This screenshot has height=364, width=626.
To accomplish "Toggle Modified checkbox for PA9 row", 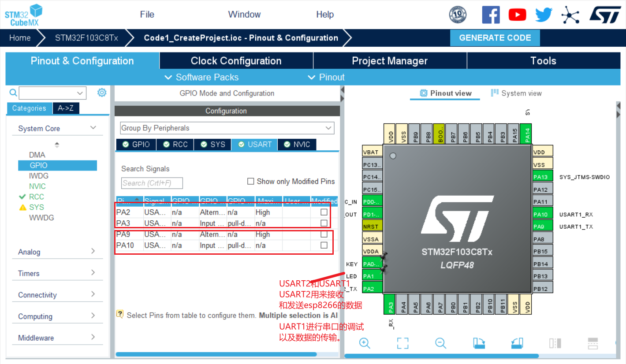I will tap(324, 234).
